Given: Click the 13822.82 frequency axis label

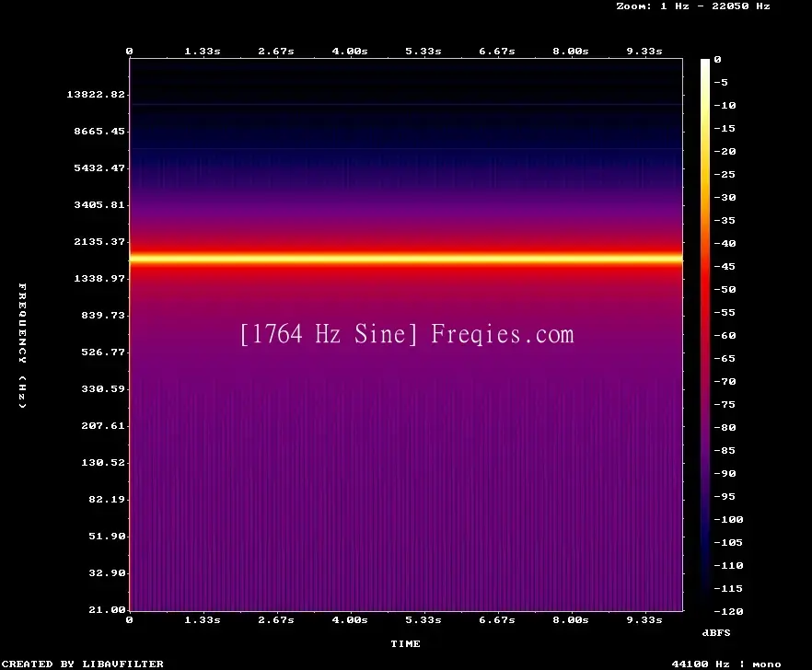Looking at the screenshot, I should [96, 94].
